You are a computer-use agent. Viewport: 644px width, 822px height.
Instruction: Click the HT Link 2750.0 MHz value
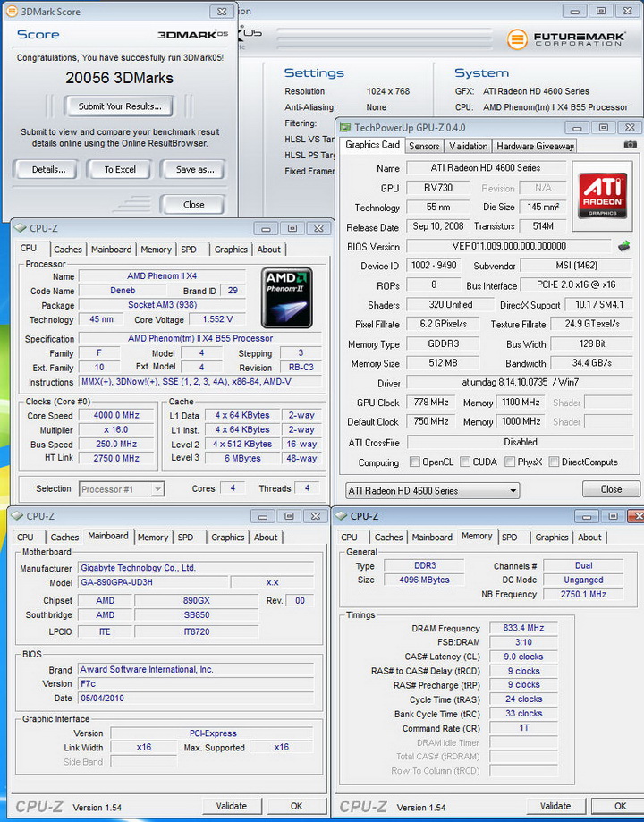[x=116, y=458]
